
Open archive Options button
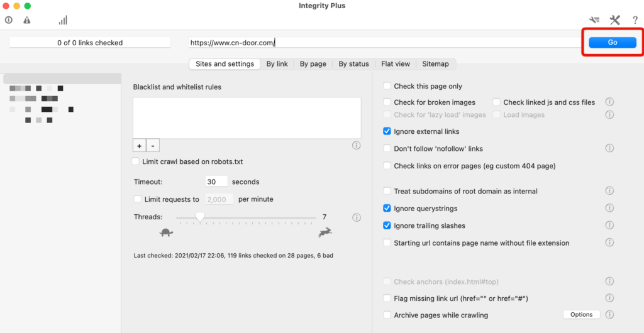(581, 315)
